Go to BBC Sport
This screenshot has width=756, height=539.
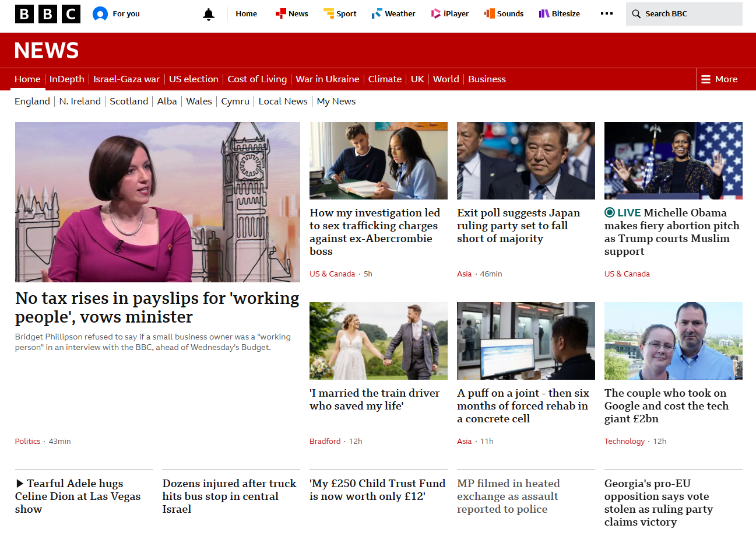[340, 14]
